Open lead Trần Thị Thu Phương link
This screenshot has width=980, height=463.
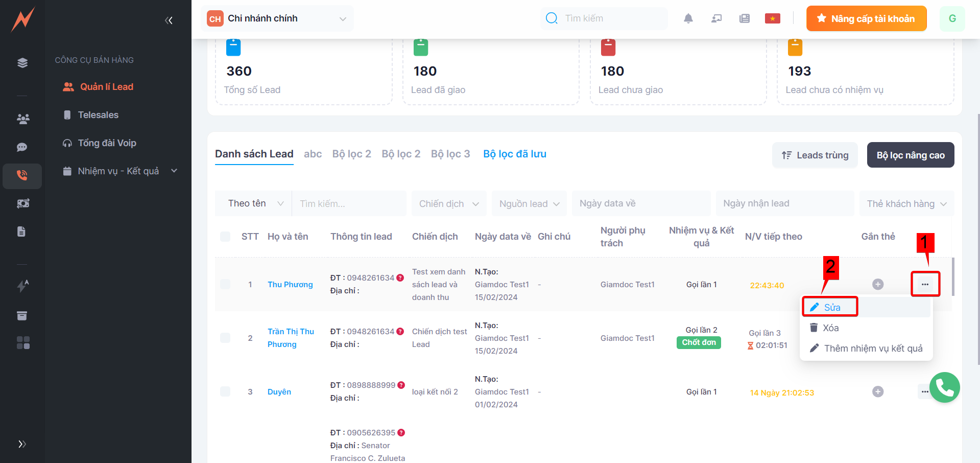[x=290, y=338]
